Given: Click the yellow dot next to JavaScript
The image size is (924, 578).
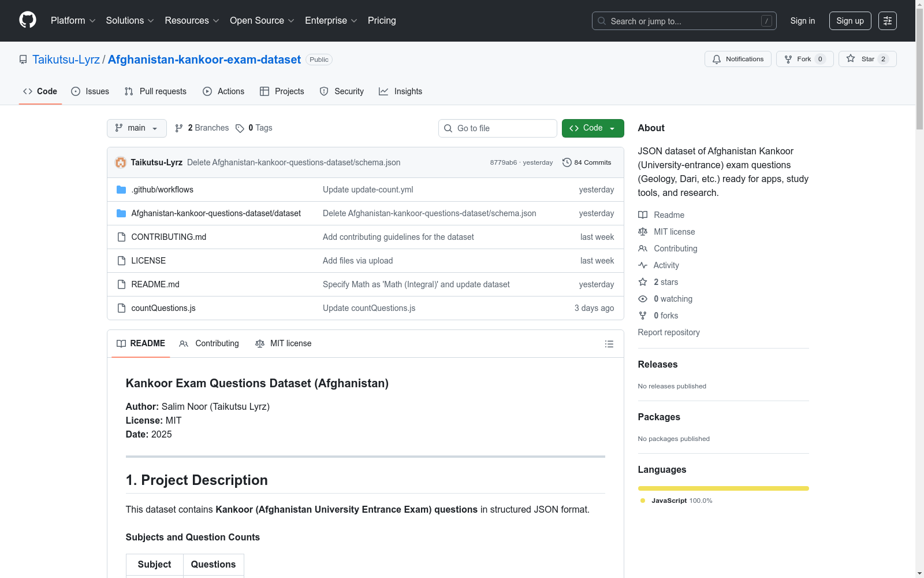Looking at the screenshot, I should coord(643,501).
